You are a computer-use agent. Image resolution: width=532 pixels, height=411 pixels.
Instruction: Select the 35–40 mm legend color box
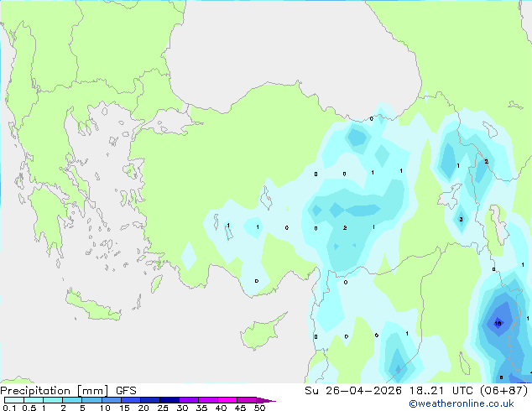click(208, 400)
